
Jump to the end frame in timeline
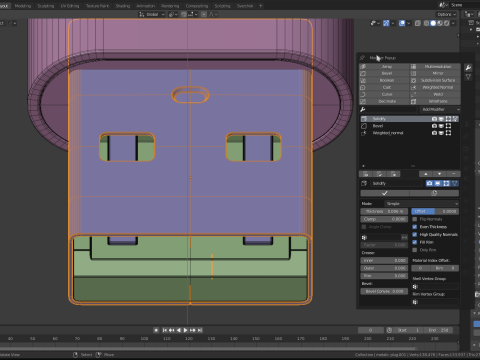tap(200, 330)
